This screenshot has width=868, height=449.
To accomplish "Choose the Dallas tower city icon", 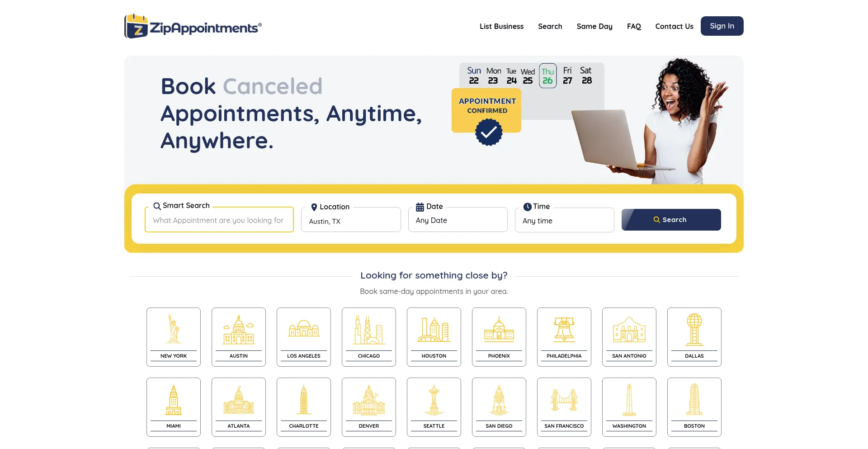I will 694,329.
